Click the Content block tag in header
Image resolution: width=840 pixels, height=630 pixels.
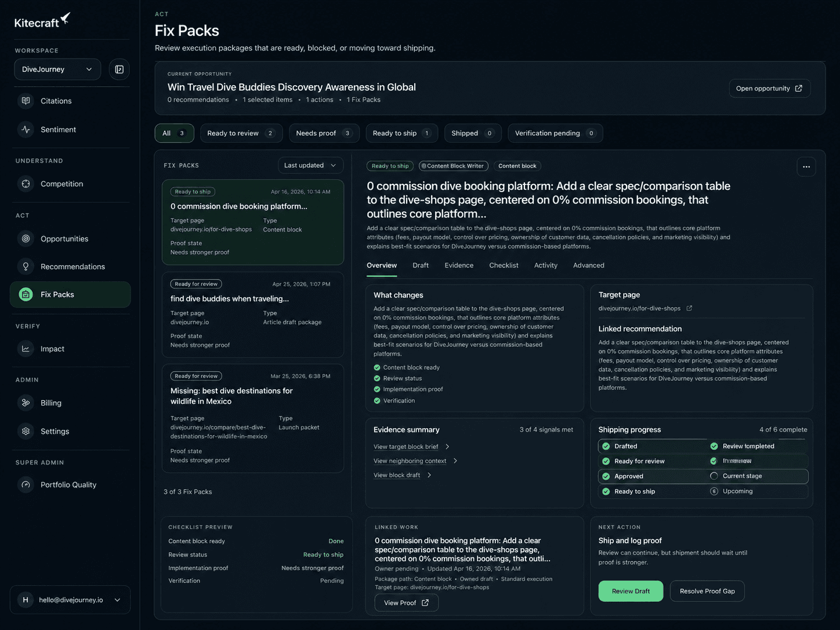pos(517,166)
